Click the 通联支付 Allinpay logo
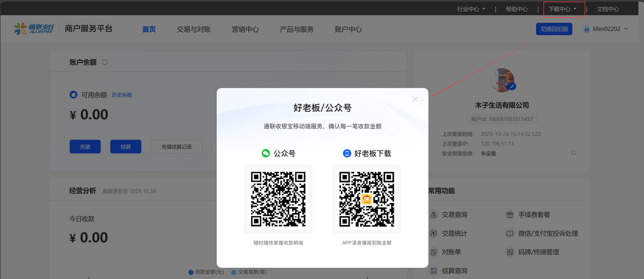Image resolution: width=644 pixels, height=279 pixels. pos(34,29)
